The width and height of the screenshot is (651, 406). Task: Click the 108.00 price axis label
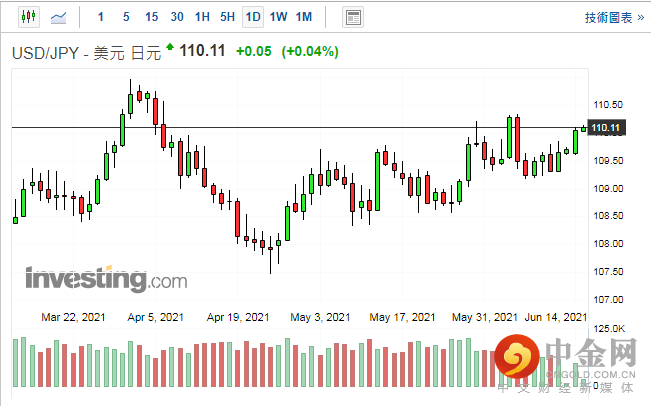tap(608, 244)
